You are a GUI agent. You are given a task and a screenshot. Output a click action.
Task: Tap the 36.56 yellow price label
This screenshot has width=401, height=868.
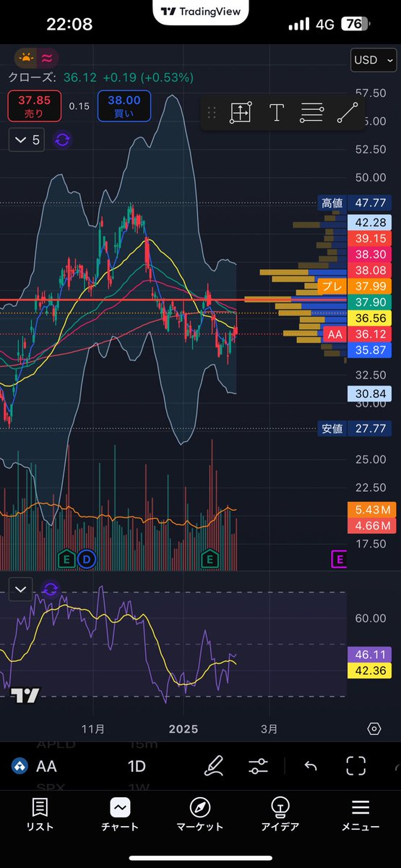(369, 318)
